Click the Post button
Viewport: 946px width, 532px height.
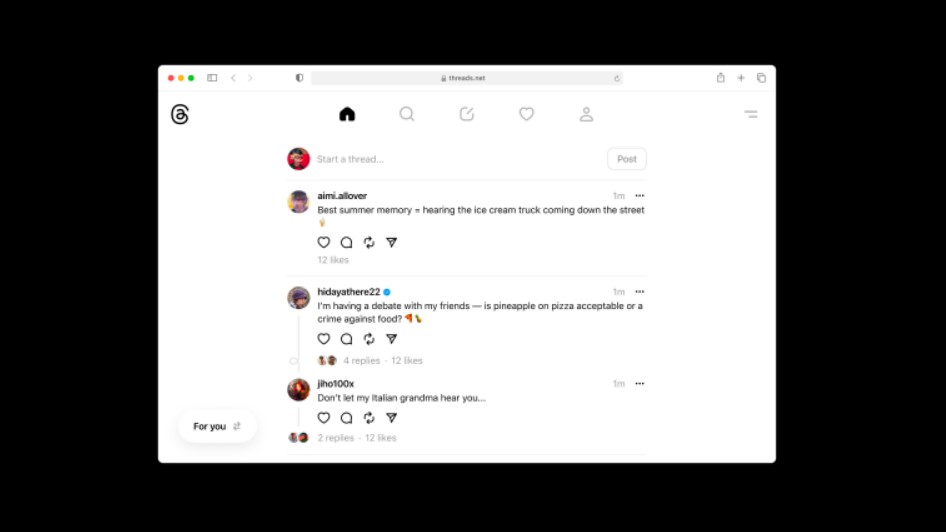click(x=626, y=159)
